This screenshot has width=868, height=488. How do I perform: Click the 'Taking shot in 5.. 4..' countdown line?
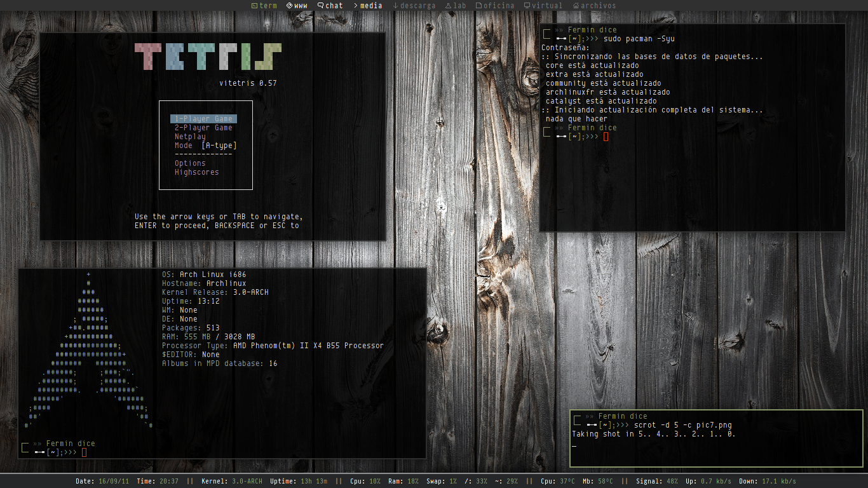(x=654, y=434)
